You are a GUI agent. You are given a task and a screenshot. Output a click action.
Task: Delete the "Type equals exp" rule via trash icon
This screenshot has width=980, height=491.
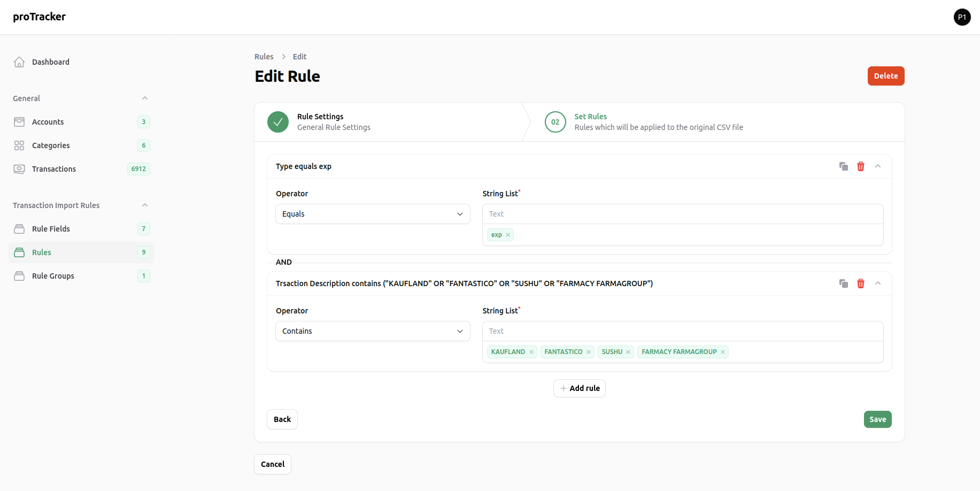coord(861,166)
